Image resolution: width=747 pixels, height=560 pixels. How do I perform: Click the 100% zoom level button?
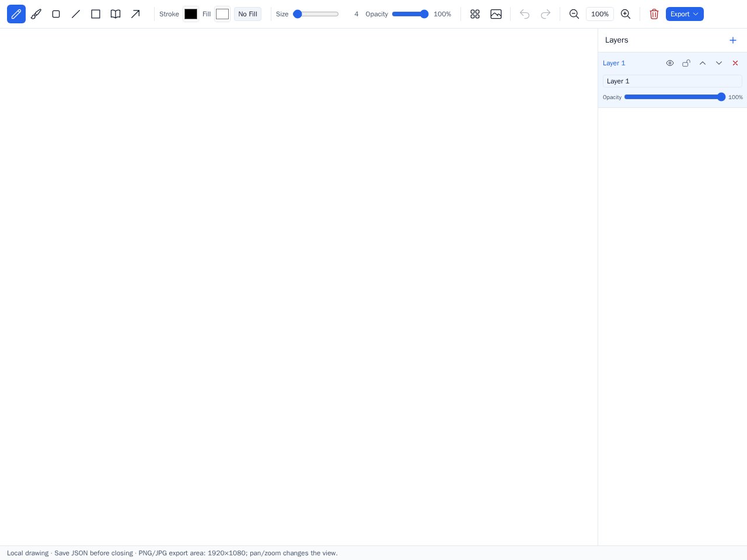600,14
